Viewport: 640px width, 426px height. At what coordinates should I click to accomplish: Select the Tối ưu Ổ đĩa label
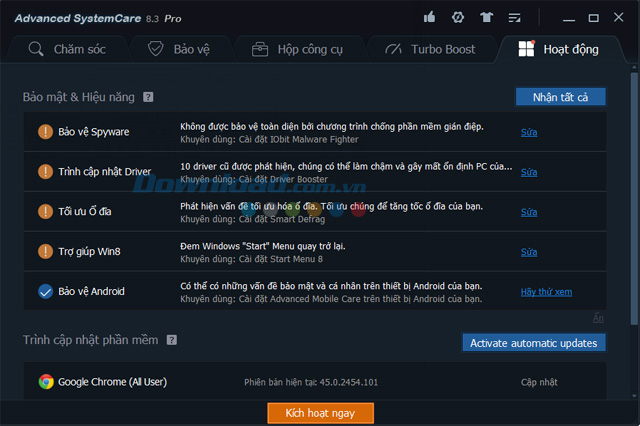tap(84, 211)
